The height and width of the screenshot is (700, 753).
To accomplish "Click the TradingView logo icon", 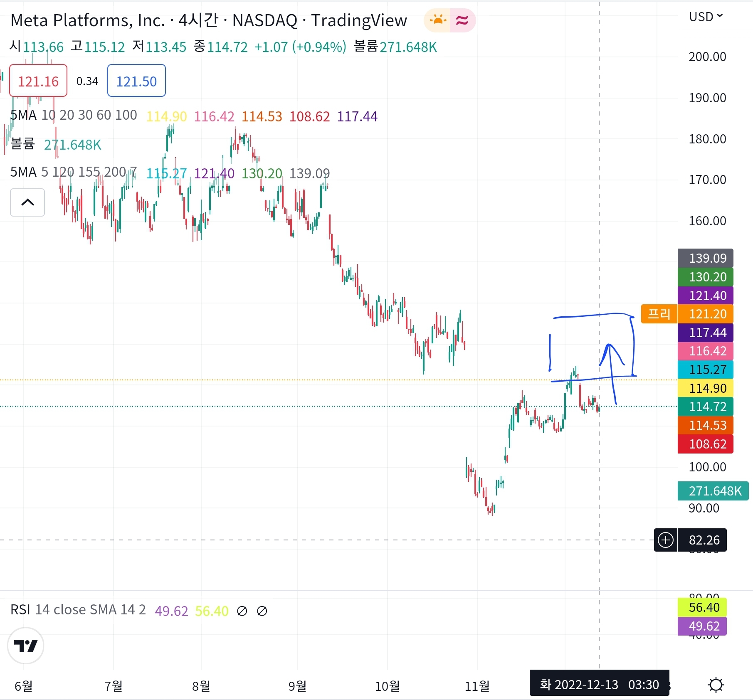I will click(x=26, y=646).
